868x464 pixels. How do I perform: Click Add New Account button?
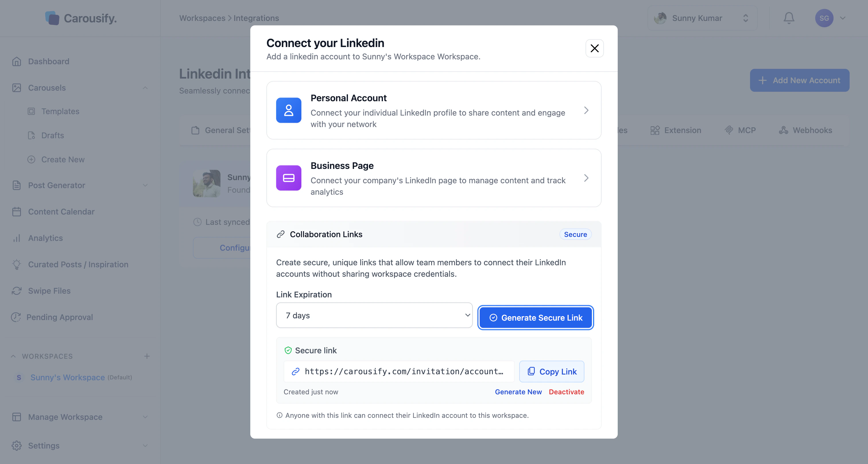tap(800, 80)
